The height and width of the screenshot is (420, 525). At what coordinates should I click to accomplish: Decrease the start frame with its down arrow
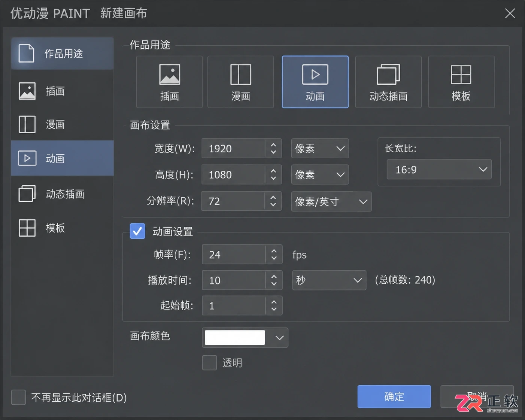tap(274, 310)
